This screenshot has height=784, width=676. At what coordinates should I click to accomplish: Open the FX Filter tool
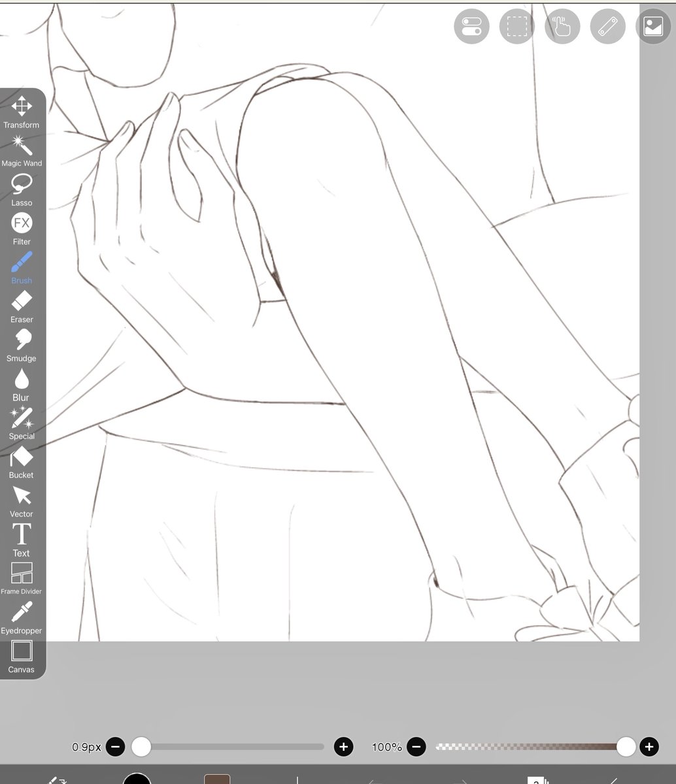point(22,229)
